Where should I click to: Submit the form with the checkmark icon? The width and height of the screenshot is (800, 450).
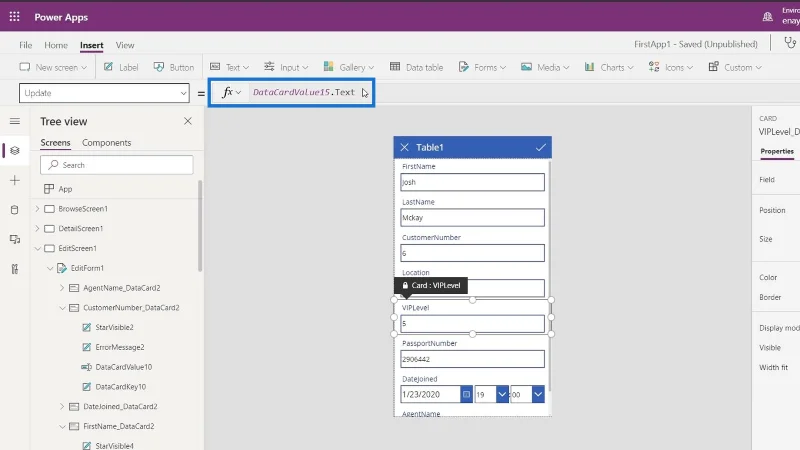pyautogui.click(x=541, y=147)
